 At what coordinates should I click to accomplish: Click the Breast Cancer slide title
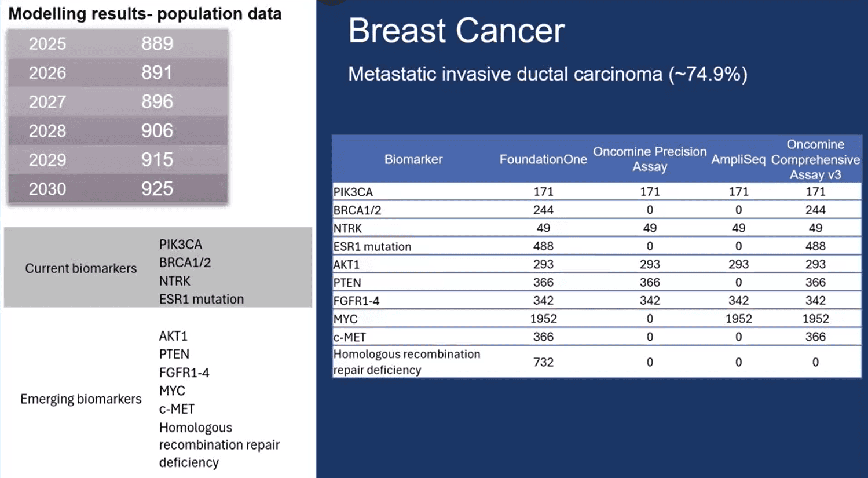456,31
